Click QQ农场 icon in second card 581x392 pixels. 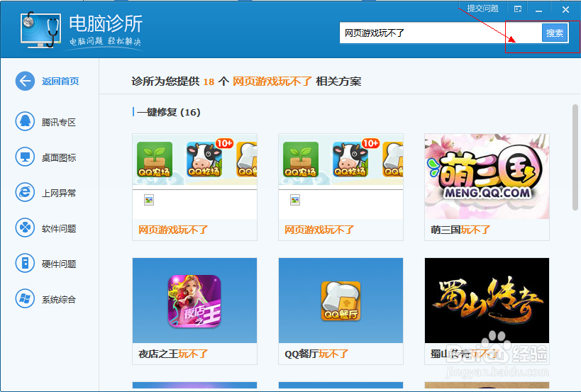point(301,159)
